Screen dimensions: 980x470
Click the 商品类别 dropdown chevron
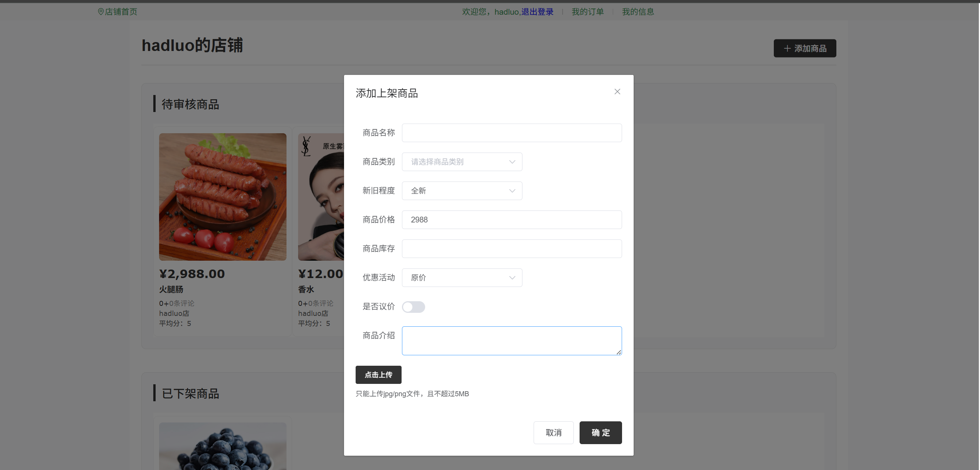(x=512, y=162)
